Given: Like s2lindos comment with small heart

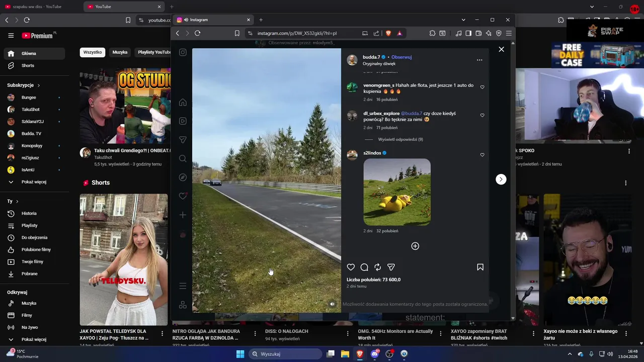Looking at the screenshot, I should point(482,155).
